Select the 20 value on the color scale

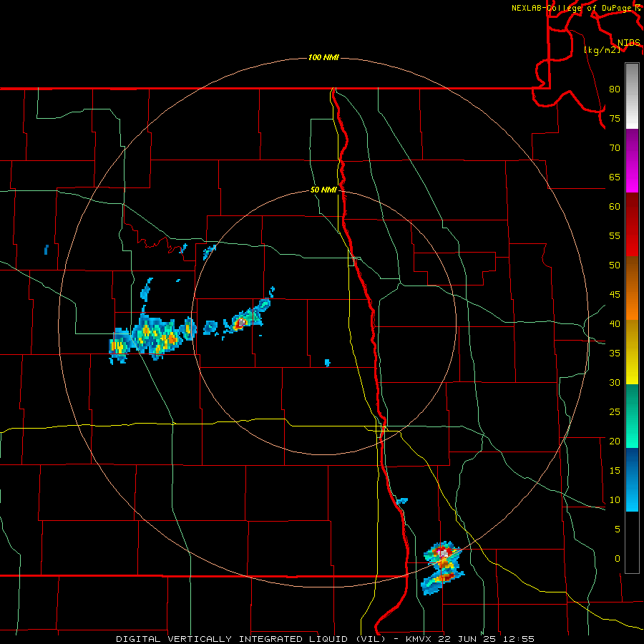(615, 441)
